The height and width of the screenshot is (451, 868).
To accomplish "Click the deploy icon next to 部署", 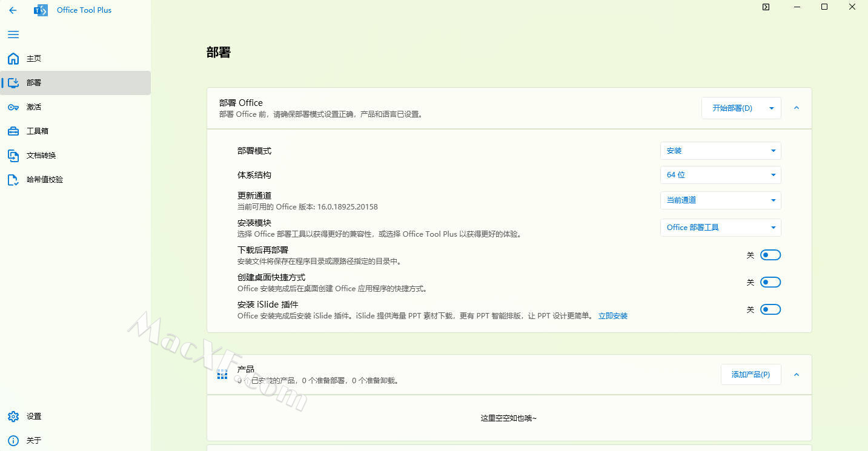I will coord(13,83).
